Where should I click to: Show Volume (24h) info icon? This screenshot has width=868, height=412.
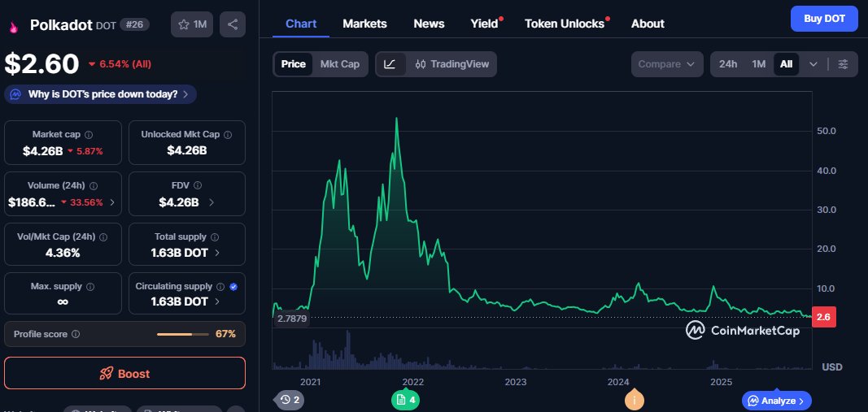coord(94,186)
